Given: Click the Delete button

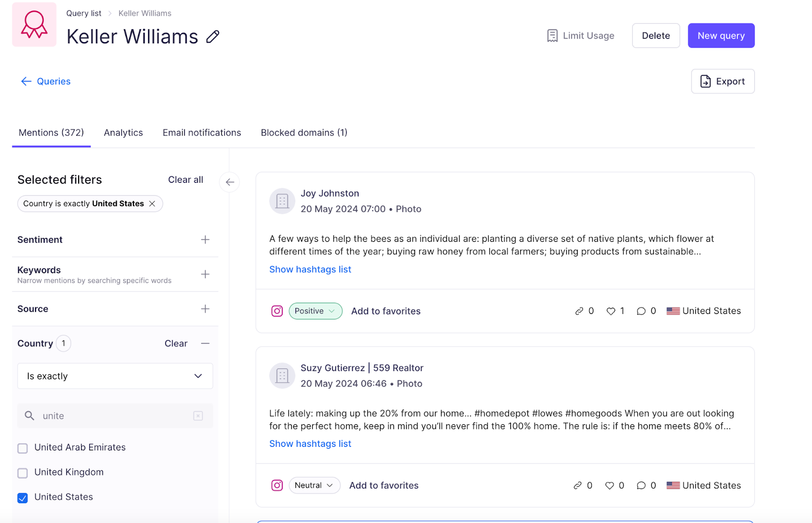Looking at the screenshot, I should click(656, 36).
